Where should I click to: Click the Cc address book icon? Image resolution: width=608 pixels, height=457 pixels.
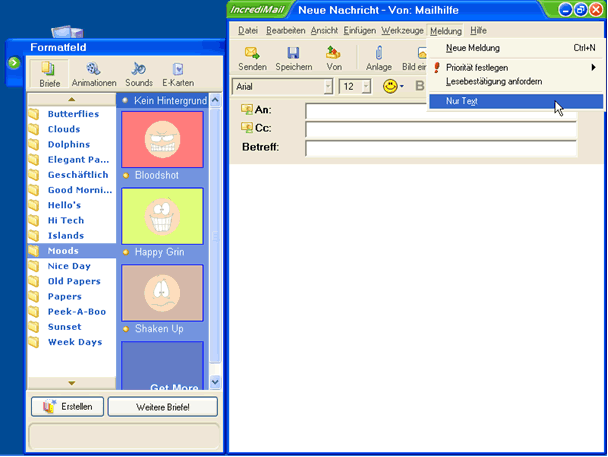[247, 127]
